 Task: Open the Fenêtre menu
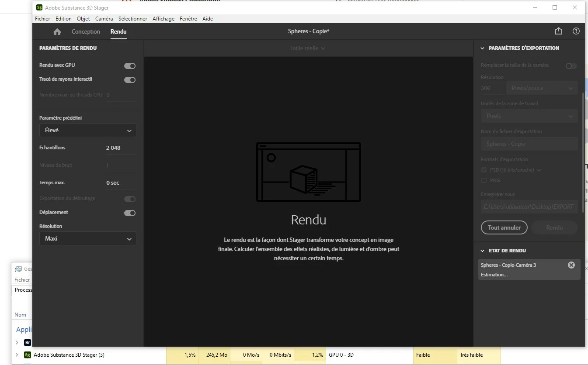188,19
